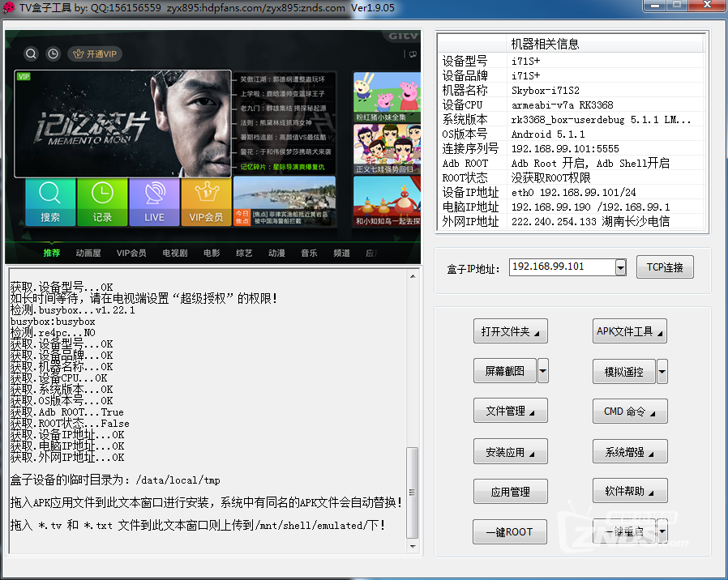Click the 一键ROOT button

[x=509, y=531]
